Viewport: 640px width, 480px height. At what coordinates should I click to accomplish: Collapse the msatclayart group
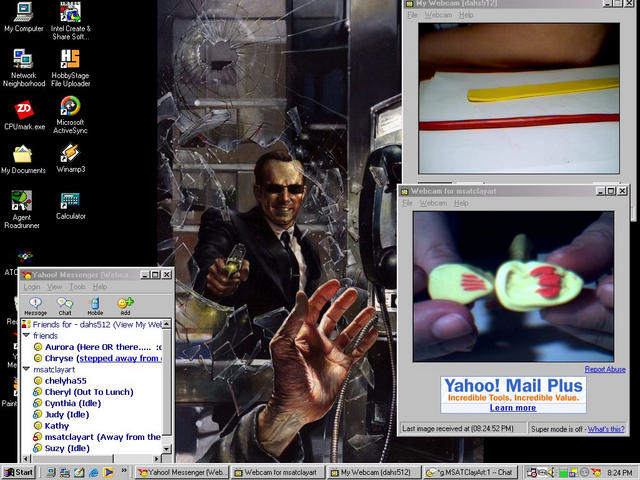27,369
